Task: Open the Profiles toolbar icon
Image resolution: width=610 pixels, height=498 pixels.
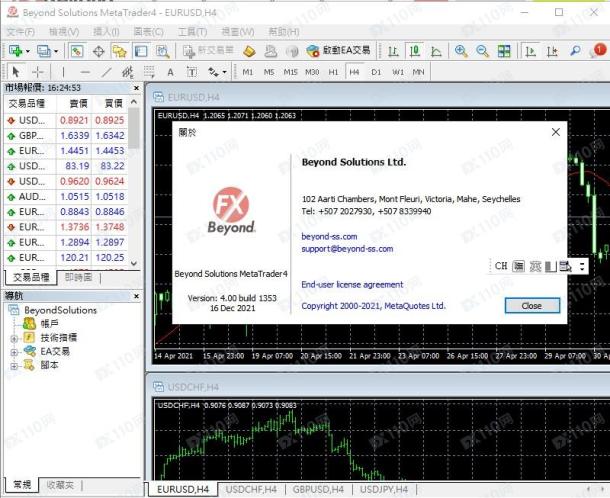Action: pyautogui.click(x=43, y=51)
